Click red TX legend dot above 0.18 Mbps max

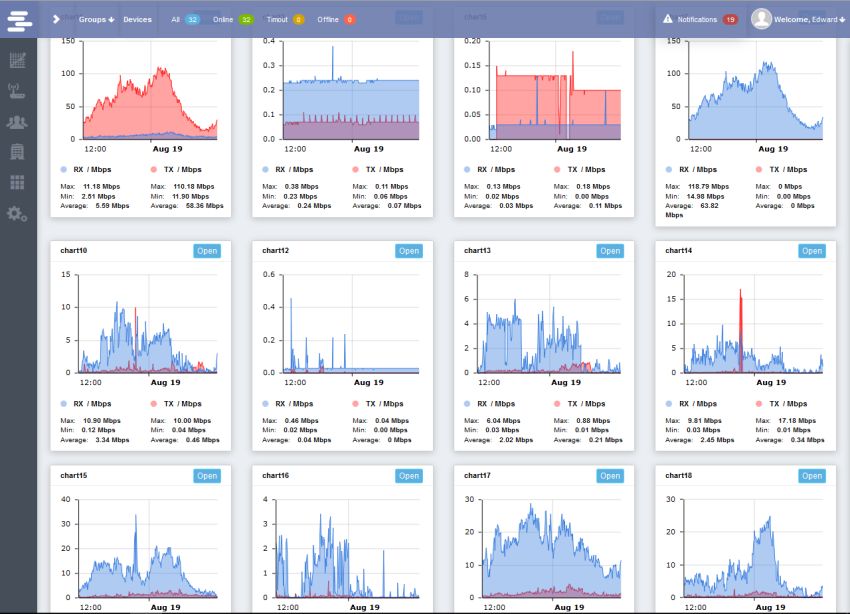click(x=557, y=170)
